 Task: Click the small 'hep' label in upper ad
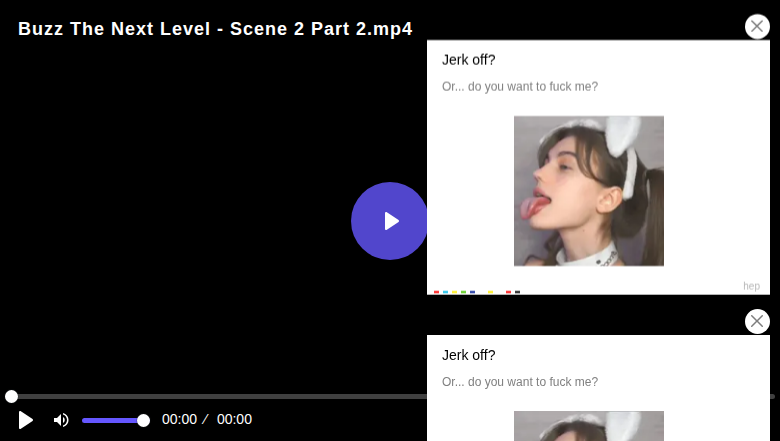click(x=751, y=286)
